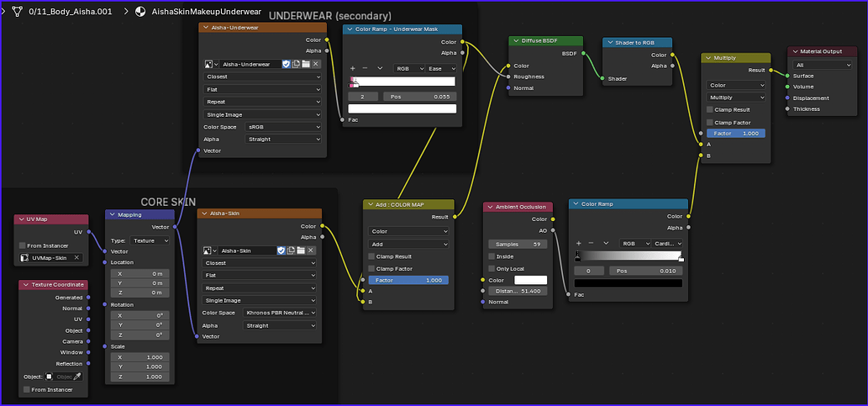Screen dimensions: 868x406
Task: Open sRGB Color Space dropdown in Aisha-Underwear
Action: click(x=283, y=127)
